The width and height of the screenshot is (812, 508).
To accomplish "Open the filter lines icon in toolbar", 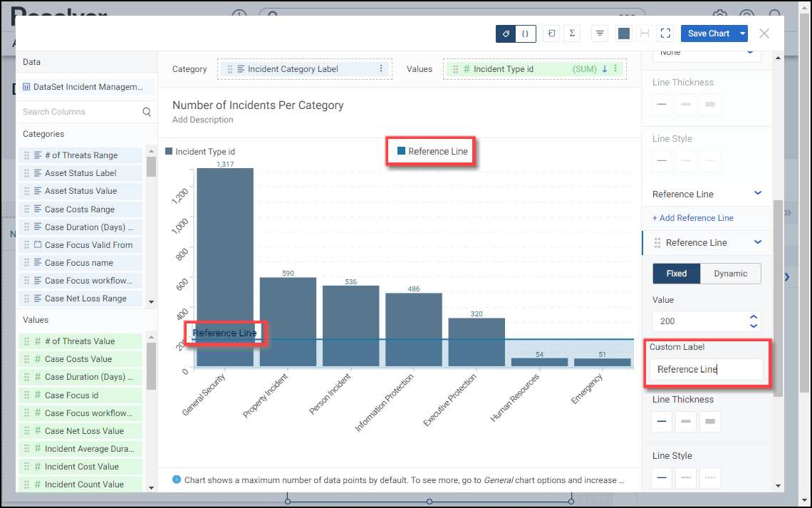I will pyautogui.click(x=600, y=33).
